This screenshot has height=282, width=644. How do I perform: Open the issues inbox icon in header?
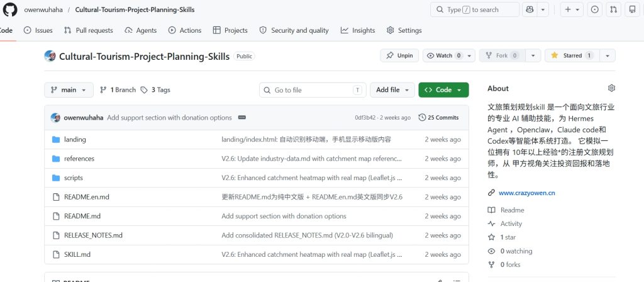594,9
